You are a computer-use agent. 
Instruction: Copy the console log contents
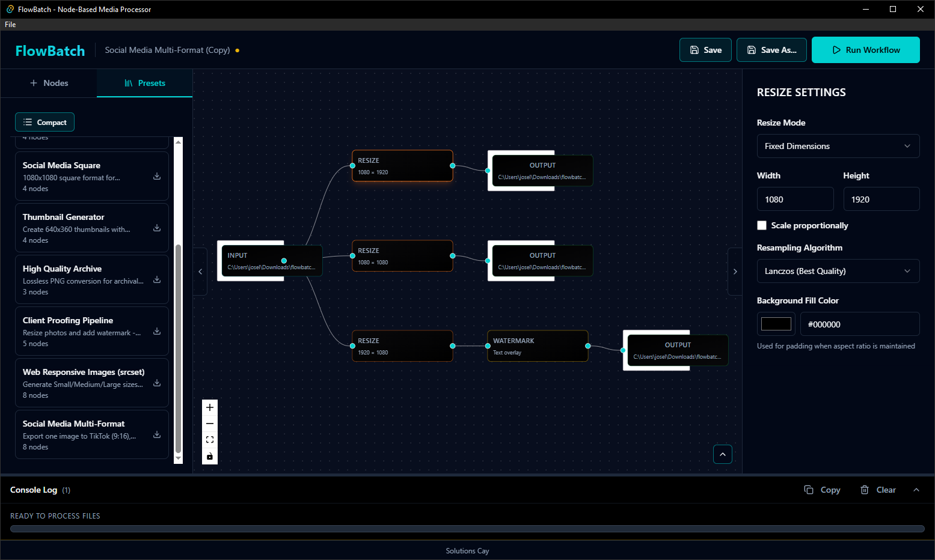tap(822, 490)
